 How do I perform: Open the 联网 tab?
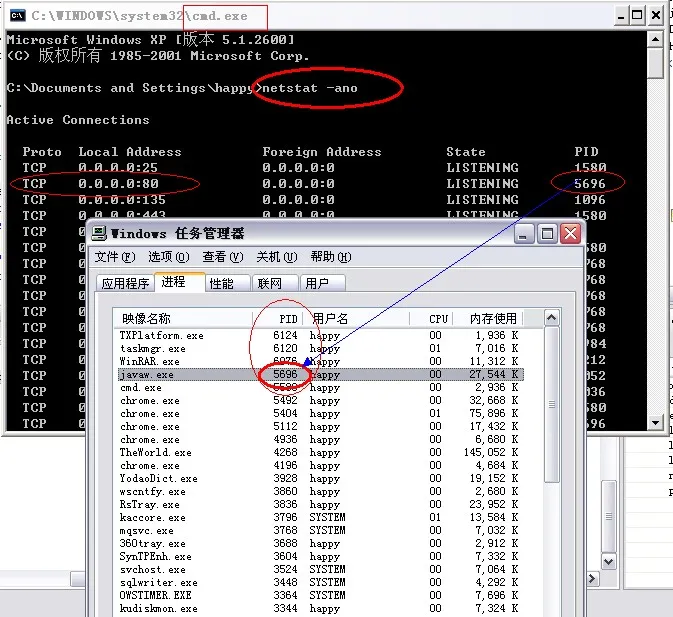coord(275,283)
